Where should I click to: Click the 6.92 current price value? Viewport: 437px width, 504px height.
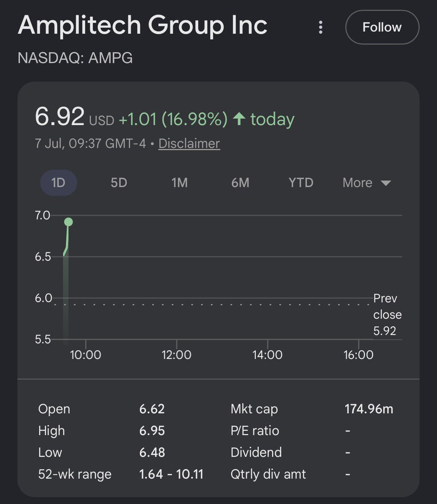pos(60,117)
